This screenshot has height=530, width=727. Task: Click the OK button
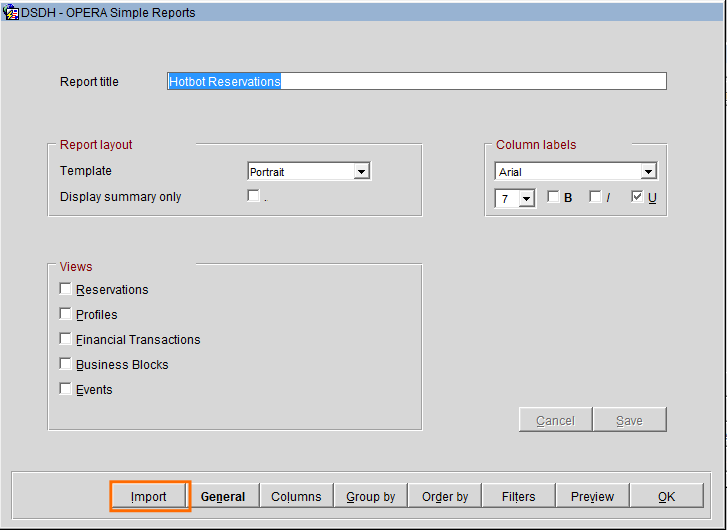pyautogui.click(x=667, y=496)
